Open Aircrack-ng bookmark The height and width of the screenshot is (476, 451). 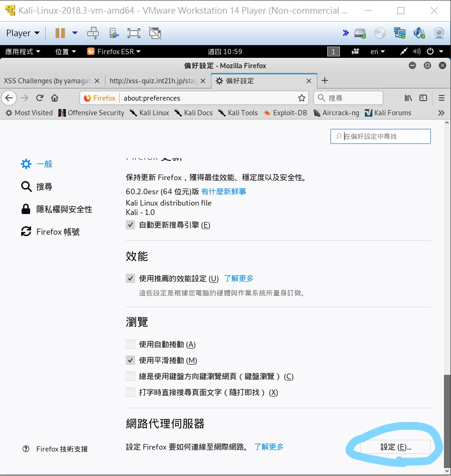click(x=336, y=113)
